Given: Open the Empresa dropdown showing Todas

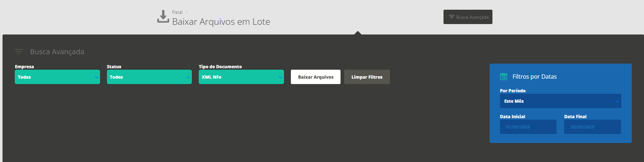Looking at the screenshot, I should coord(57,77).
